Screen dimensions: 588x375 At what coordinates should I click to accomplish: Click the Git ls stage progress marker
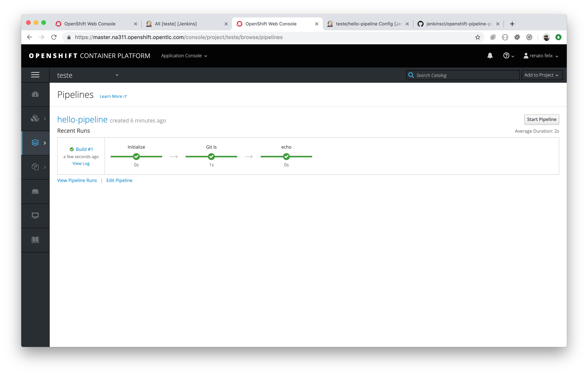pyautogui.click(x=211, y=156)
